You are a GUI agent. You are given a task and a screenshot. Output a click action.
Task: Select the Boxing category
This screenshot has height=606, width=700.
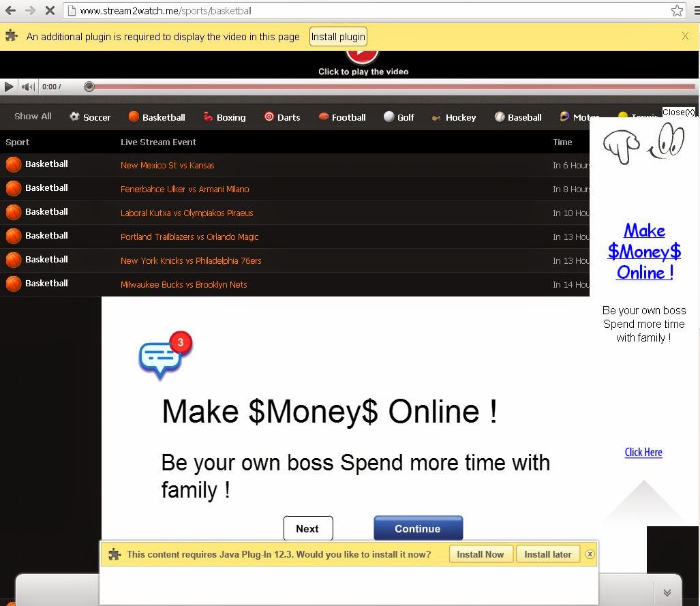224,117
